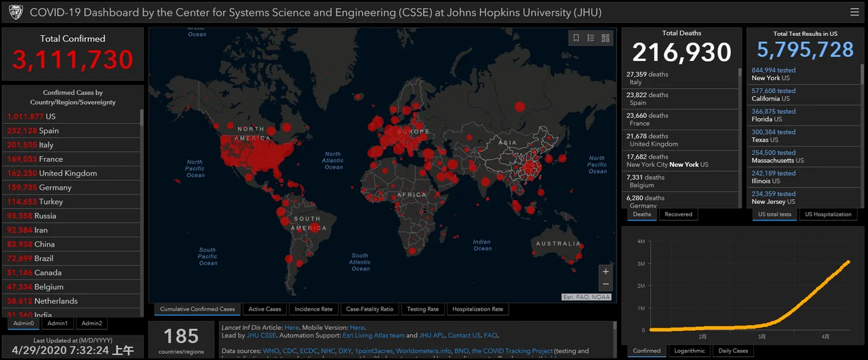Open the basemap gallery grid icon
The image size is (868, 360).
click(x=606, y=38)
